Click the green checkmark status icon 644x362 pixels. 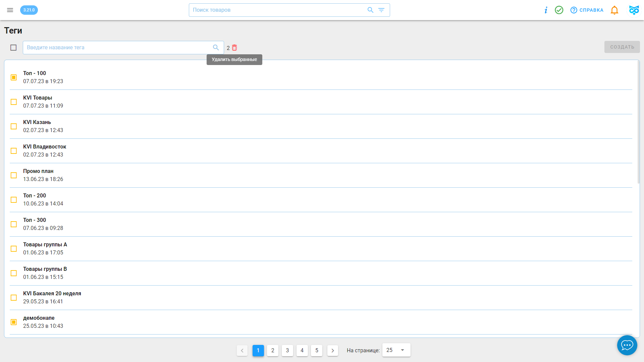(559, 10)
